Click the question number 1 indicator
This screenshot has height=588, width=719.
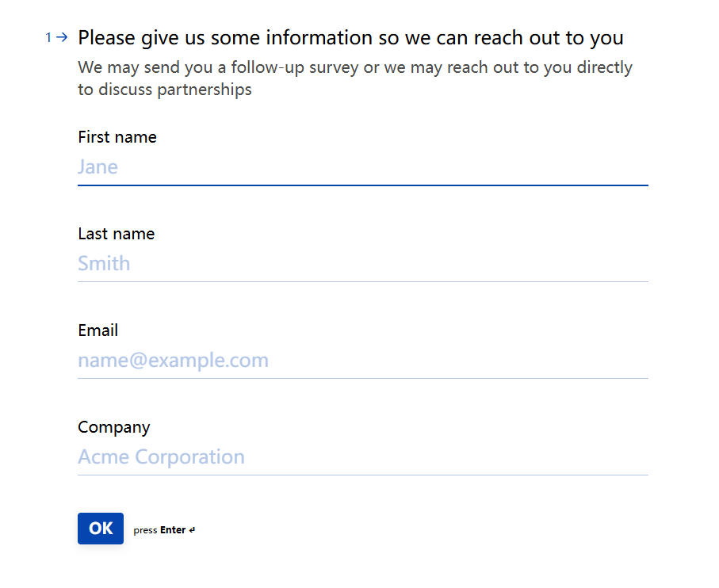point(48,37)
